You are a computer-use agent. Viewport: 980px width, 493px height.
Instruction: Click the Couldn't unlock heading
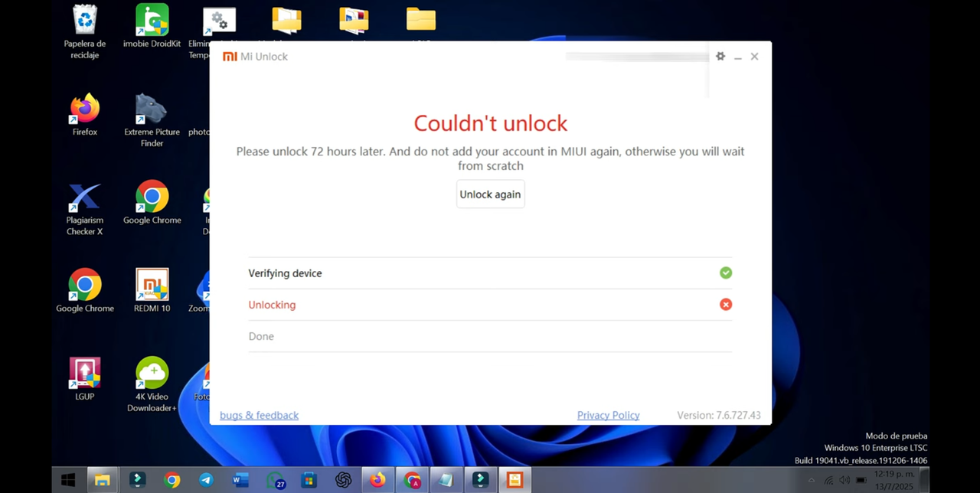491,123
